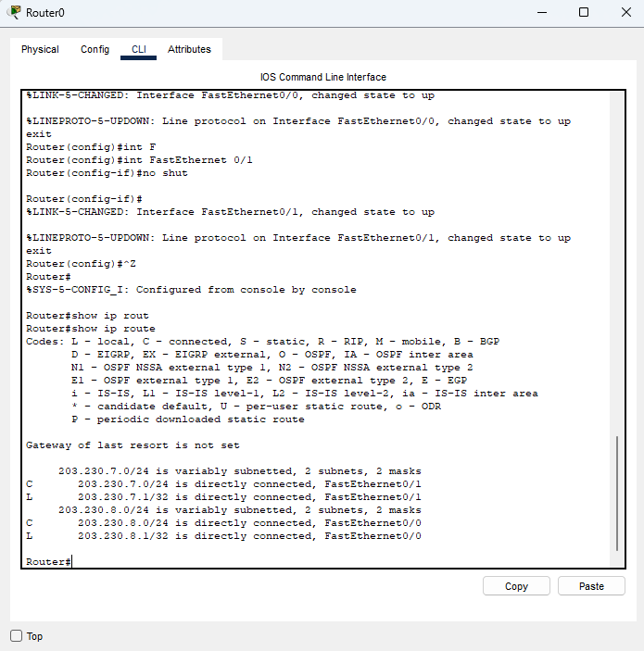Viewport: 644px width, 651px height.
Task: Click connected route 203.230.7.0/24 FastEthernet0/1
Action: click(x=223, y=484)
